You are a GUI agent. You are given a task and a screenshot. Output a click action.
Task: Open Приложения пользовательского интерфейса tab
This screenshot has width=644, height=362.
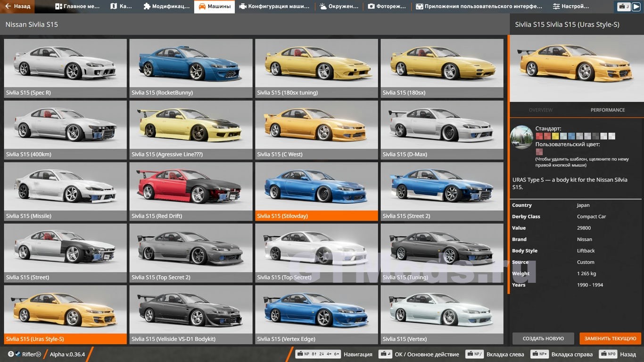pos(479,7)
